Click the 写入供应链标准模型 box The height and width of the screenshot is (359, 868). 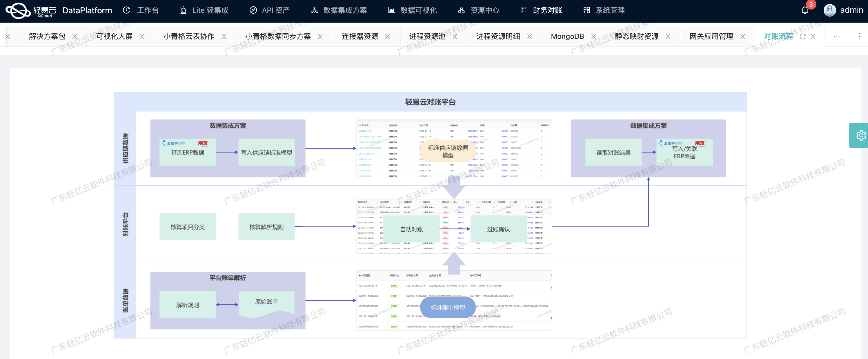[x=266, y=152]
